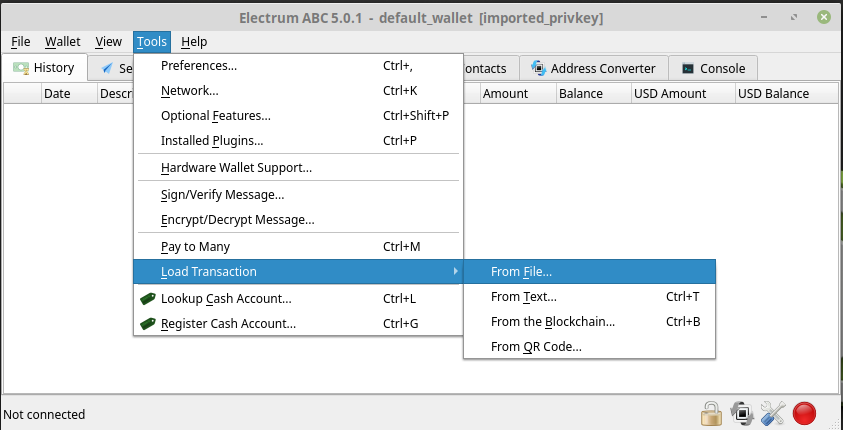Image resolution: width=843 pixels, height=430 pixels.
Task: Choose From QR Code… option
Action: [x=589, y=347]
